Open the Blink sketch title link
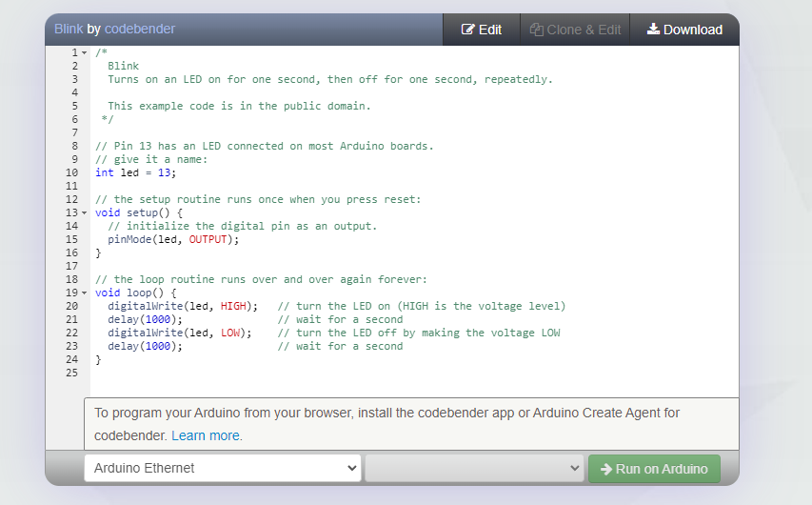Screen dimensions: 812x505 69,29
